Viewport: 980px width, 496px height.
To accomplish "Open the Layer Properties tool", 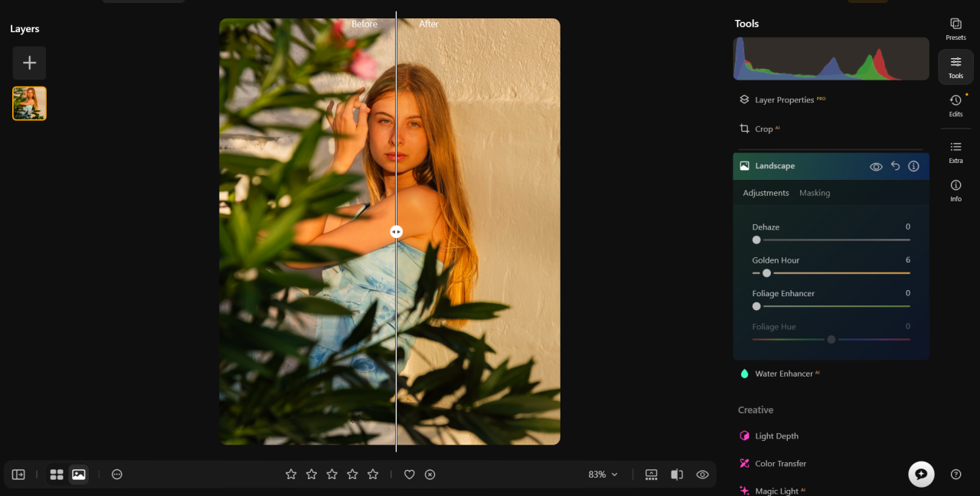I will (782, 100).
